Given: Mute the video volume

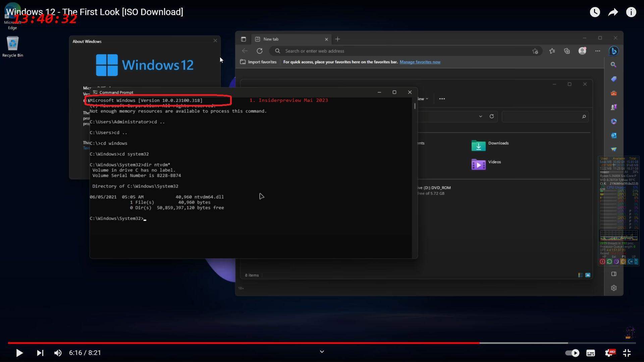Looking at the screenshot, I should [58, 353].
